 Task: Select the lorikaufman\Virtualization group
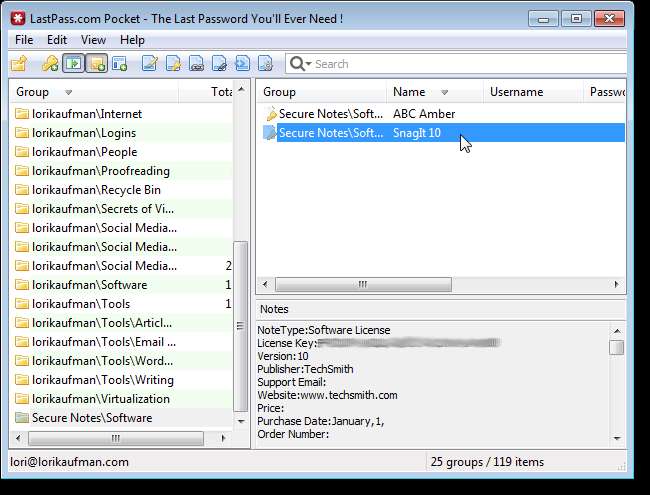(122, 399)
